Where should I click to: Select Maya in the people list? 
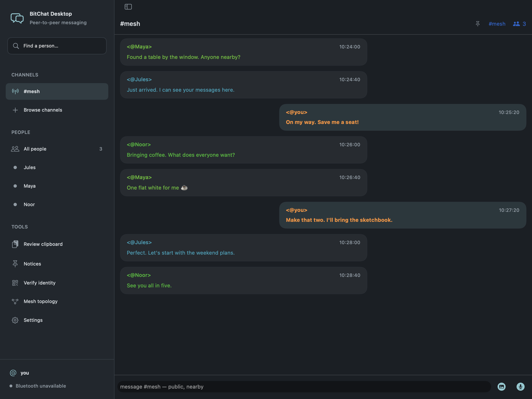coord(57,186)
